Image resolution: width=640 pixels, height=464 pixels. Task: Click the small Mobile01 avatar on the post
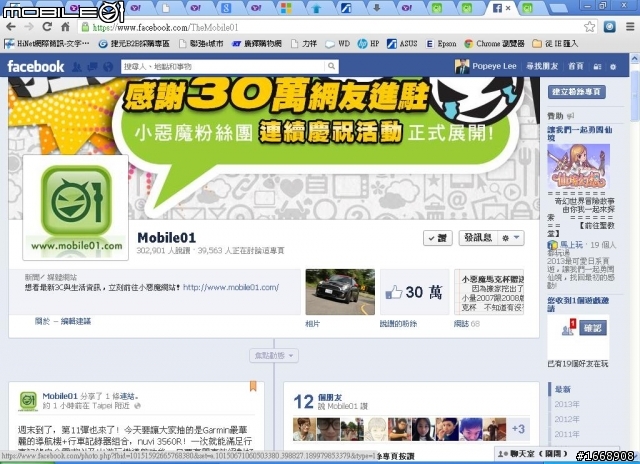coord(28,401)
